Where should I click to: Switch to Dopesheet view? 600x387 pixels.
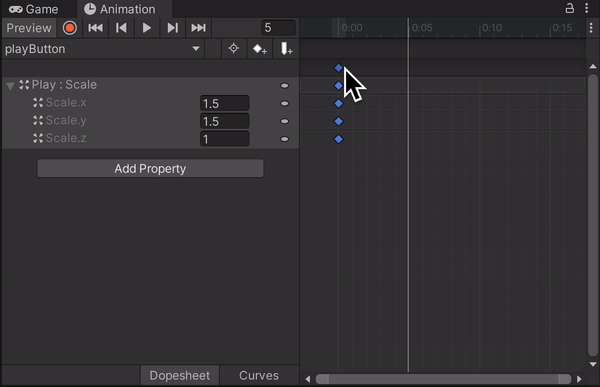click(x=179, y=376)
